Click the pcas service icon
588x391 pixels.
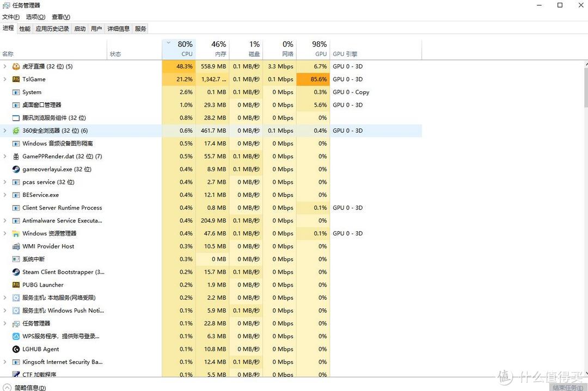pyautogui.click(x=16, y=182)
